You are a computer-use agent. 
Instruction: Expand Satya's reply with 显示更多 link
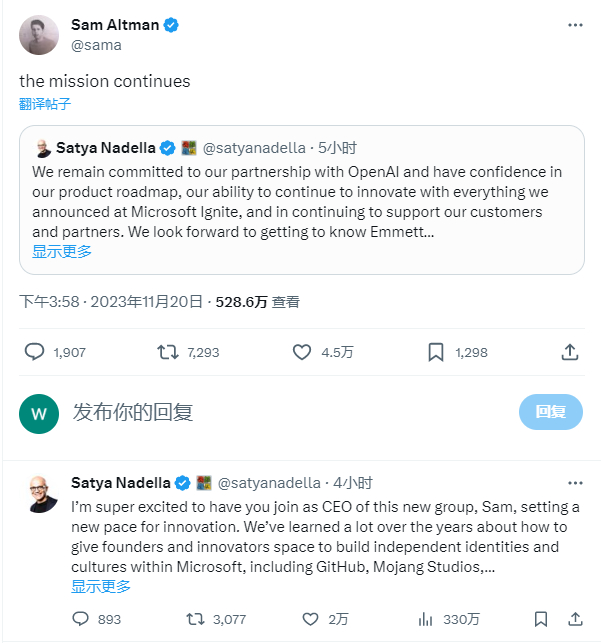pos(101,587)
